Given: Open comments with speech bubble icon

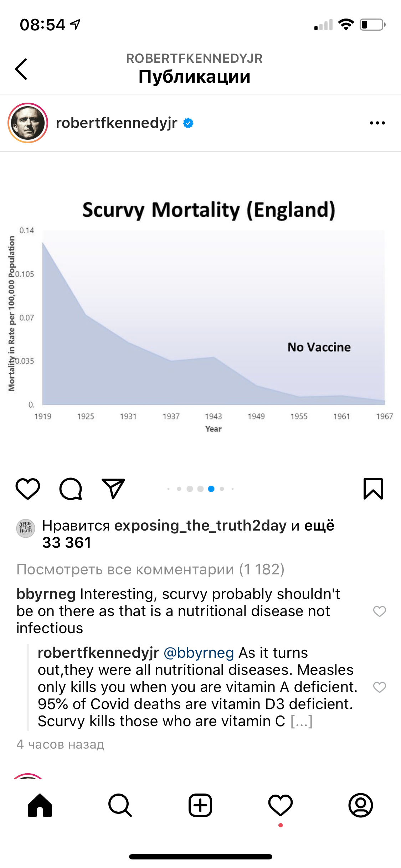Looking at the screenshot, I should pos(71,489).
